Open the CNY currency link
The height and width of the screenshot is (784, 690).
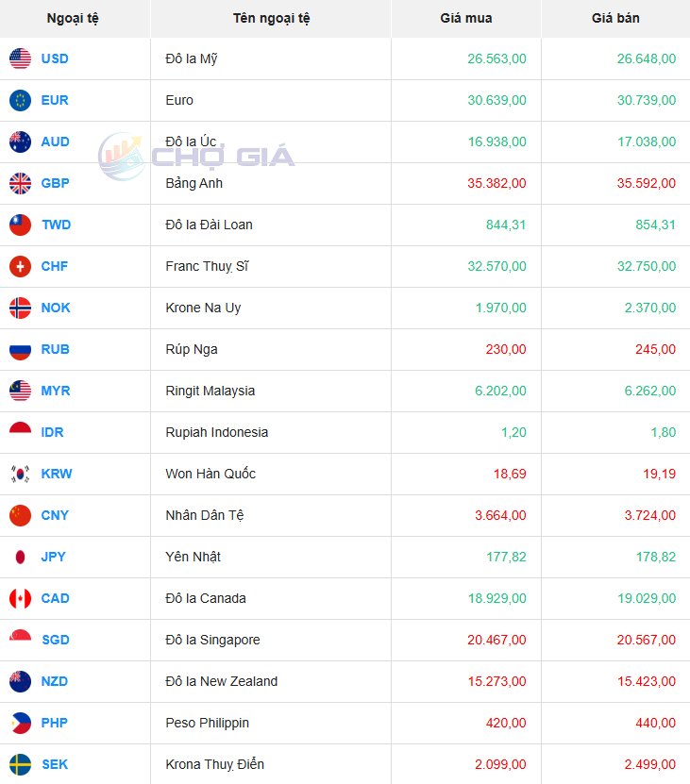click(55, 515)
